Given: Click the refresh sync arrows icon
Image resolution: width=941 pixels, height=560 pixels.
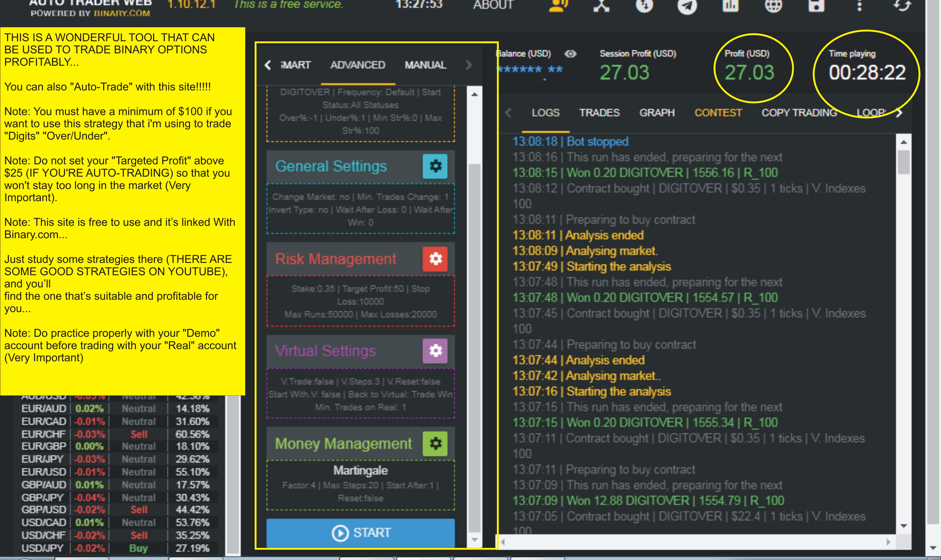Looking at the screenshot, I should (x=902, y=5).
